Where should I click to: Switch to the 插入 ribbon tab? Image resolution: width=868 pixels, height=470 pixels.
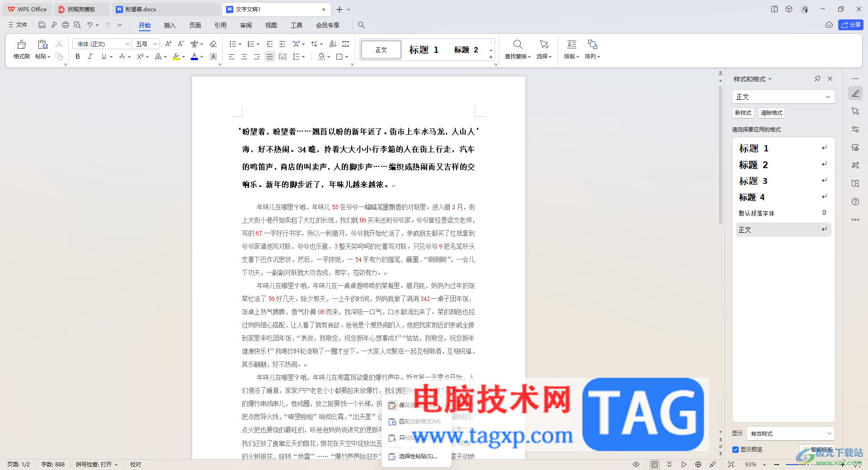click(x=170, y=25)
